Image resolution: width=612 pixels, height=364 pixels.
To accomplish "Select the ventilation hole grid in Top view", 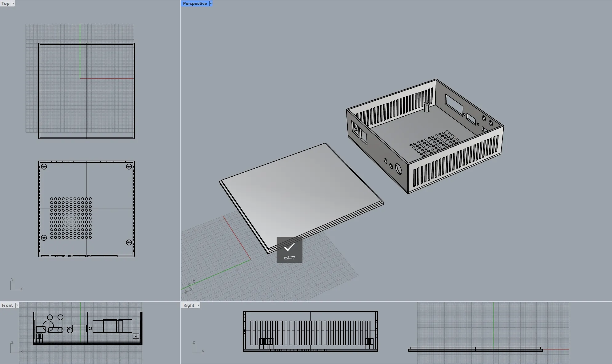I will coord(71,218).
